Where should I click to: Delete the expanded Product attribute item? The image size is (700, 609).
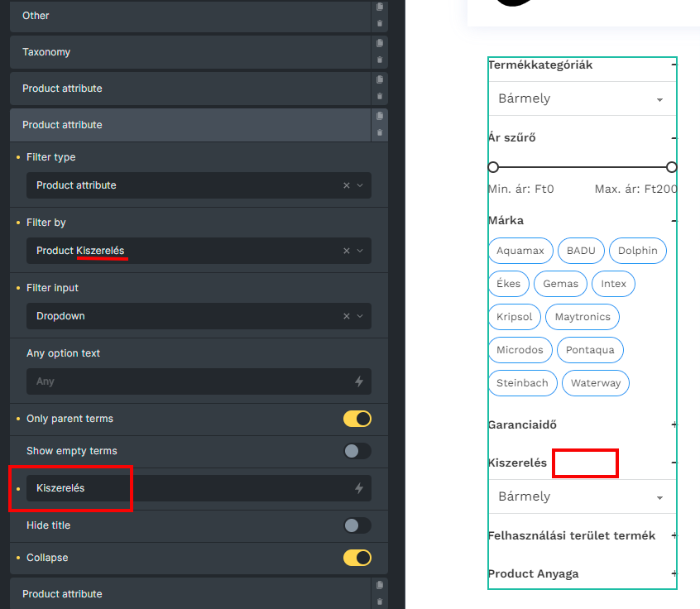click(379, 132)
